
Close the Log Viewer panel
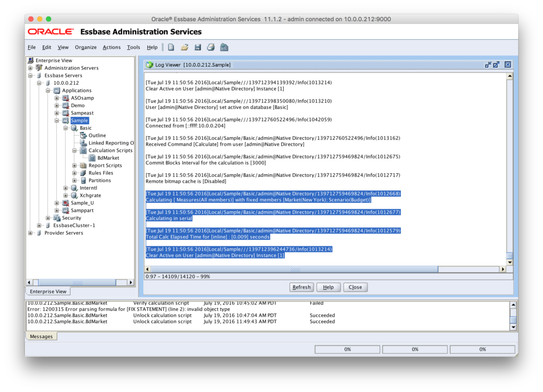(x=507, y=65)
